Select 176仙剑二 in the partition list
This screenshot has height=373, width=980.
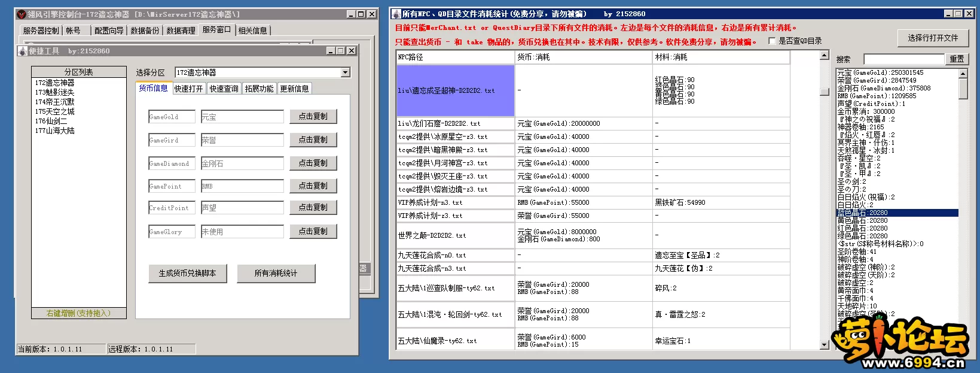coord(51,121)
